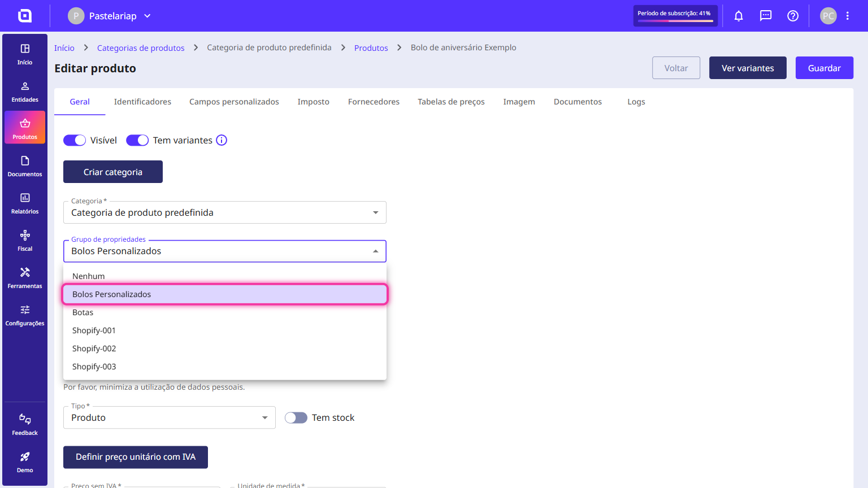Click the Guardar button
The height and width of the screenshot is (488, 868).
pyautogui.click(x=824, y=68)
